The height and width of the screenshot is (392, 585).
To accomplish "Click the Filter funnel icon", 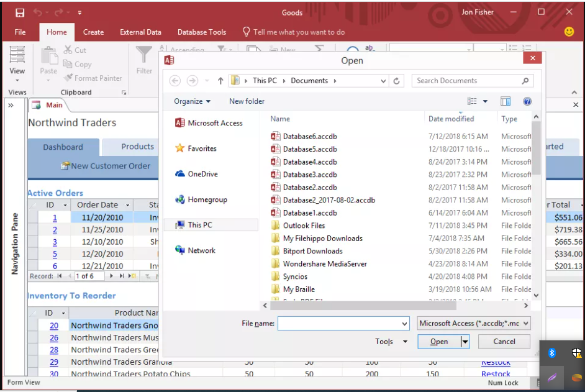I will (x=144, y=55).
